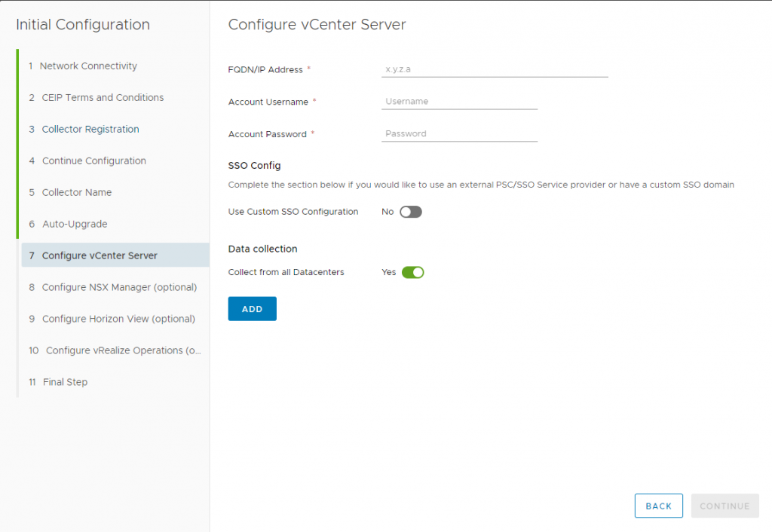The width and height of the screenshot is (772, 532).
Task: Click the 'Use Custom SSO Configuration' label
Action: [293, 212]
